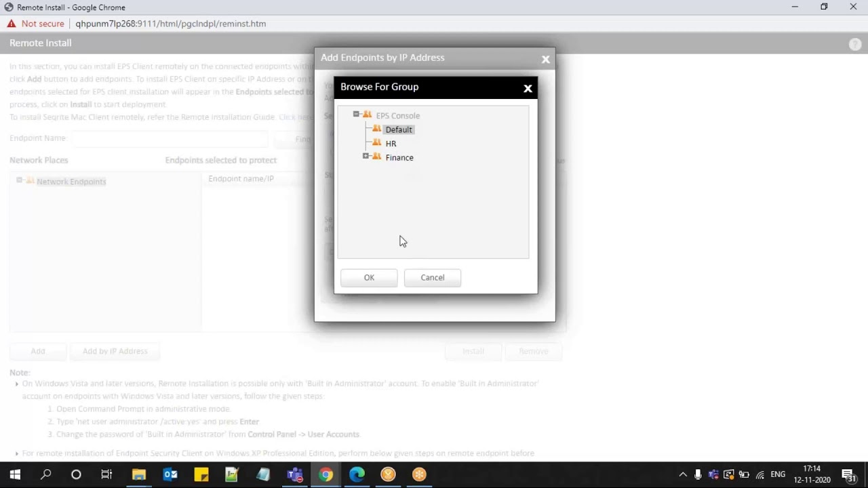Click the Endpoint Name input field
The width and height of the screenshot is (868, 488).
click(x=170, y=138)
